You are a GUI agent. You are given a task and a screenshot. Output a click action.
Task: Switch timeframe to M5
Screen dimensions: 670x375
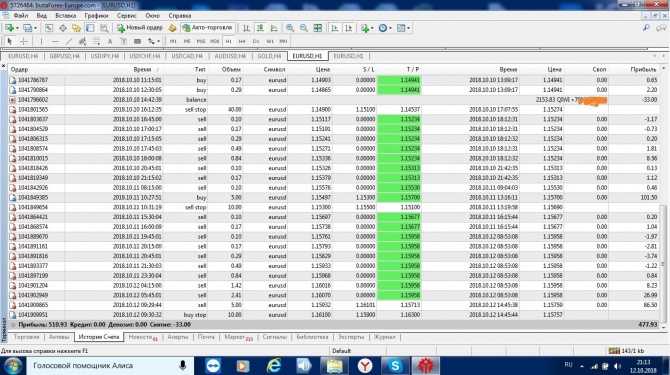pos(187,41)
